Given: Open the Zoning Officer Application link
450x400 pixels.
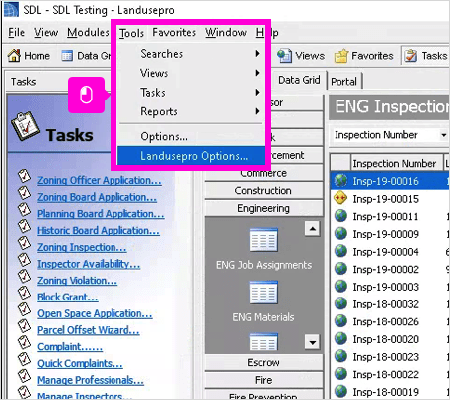Looking at the screenshot, I should 99,180.
